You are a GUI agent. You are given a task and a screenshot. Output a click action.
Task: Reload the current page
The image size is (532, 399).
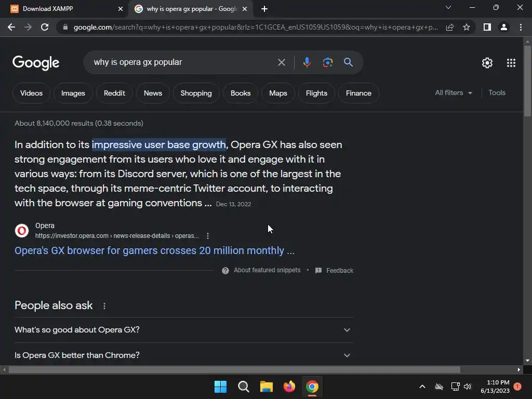tap(45, 27)
